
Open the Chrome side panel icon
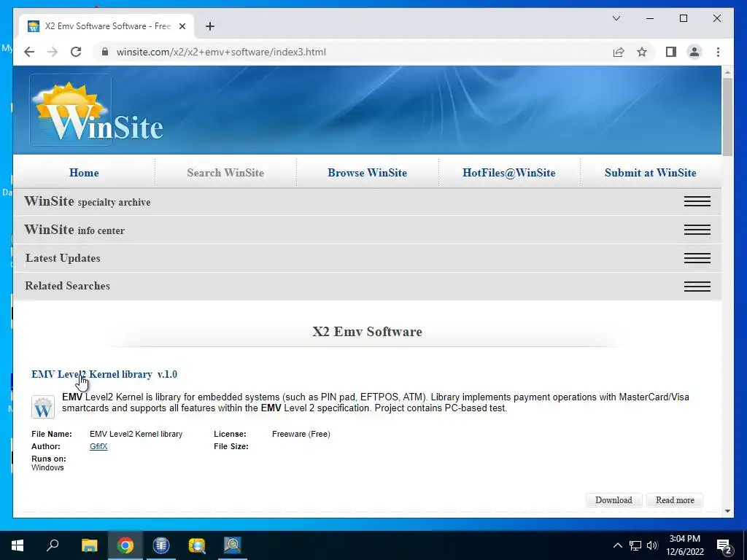[671, 52]
